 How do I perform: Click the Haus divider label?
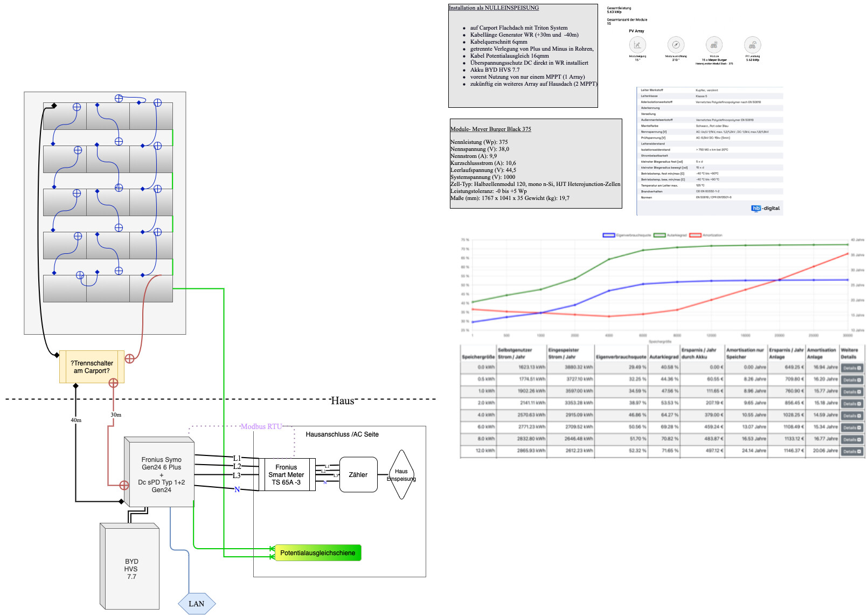click(x=343, y=400)
